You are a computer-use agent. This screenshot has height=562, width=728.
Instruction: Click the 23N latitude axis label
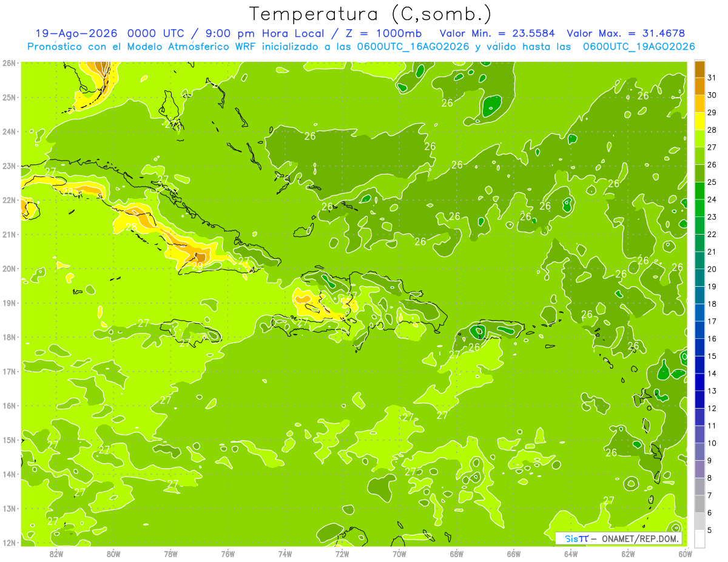click(x=9, y=166)
